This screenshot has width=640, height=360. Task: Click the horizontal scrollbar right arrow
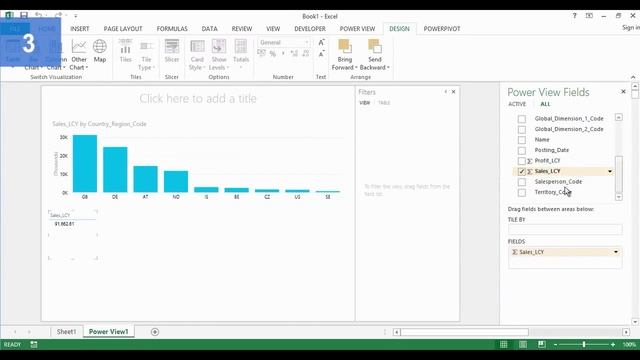tap(626, 332)
